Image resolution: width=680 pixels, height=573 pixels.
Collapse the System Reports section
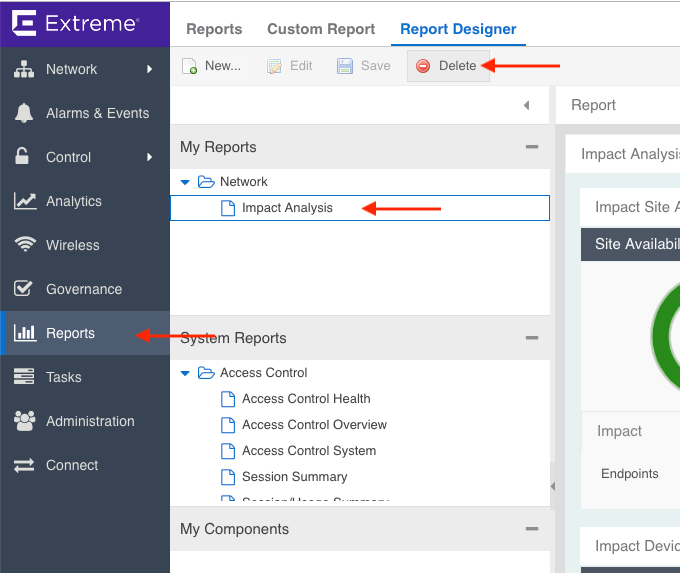coord(532,338)
